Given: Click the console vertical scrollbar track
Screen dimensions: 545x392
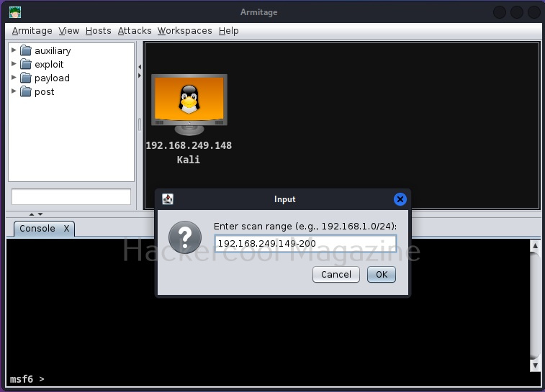Looking at the screenshot, I should pos(535,306).
